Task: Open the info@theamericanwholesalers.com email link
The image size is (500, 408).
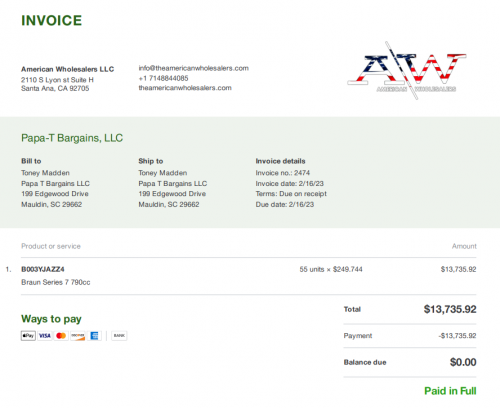Action: point(194,68)
